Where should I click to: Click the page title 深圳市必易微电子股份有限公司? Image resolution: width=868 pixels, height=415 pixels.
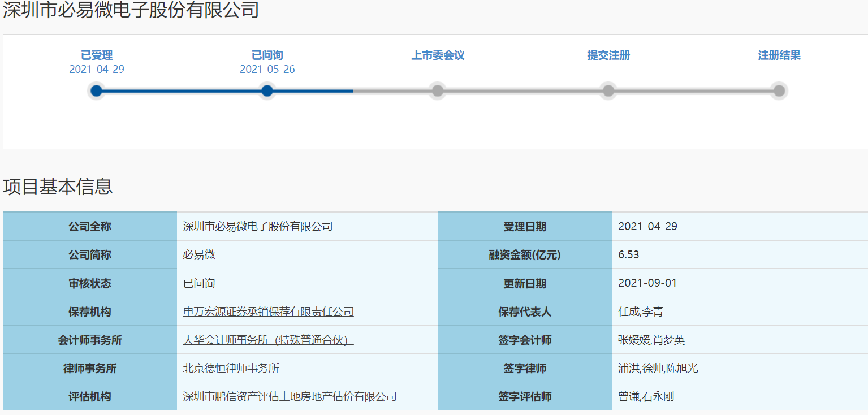coord(131,10)
